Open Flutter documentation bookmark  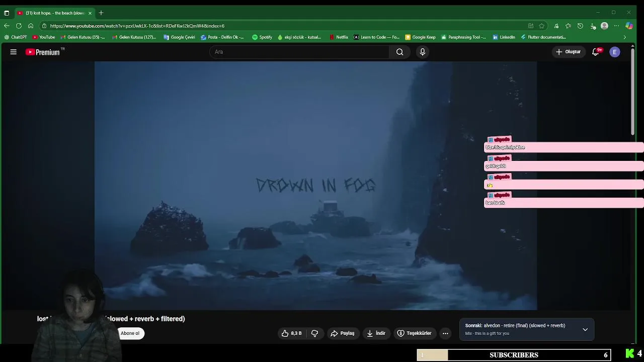coord(543,37)
